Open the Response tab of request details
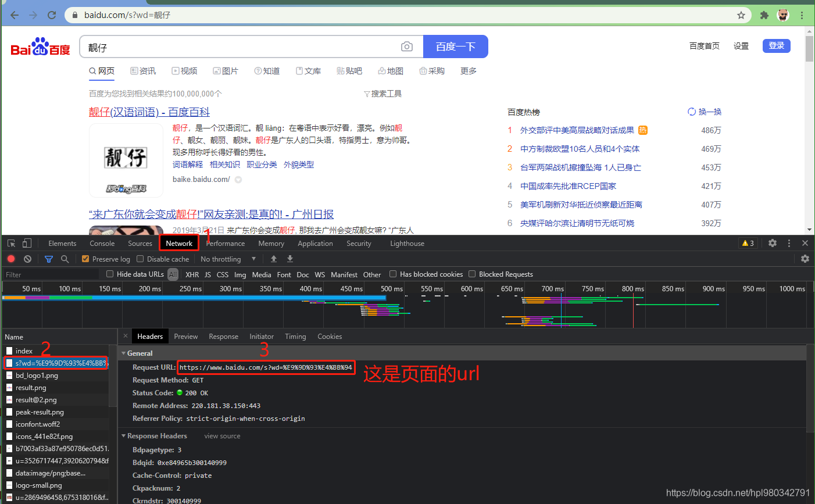Screen dimensions: 815x504 click(x=224, y=336)
